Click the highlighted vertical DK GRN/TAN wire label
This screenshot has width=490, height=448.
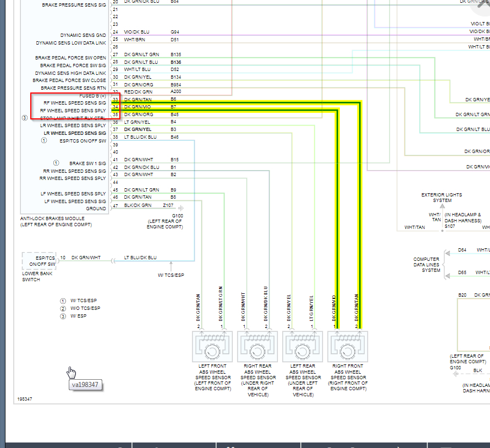click(x=356, y=308)
